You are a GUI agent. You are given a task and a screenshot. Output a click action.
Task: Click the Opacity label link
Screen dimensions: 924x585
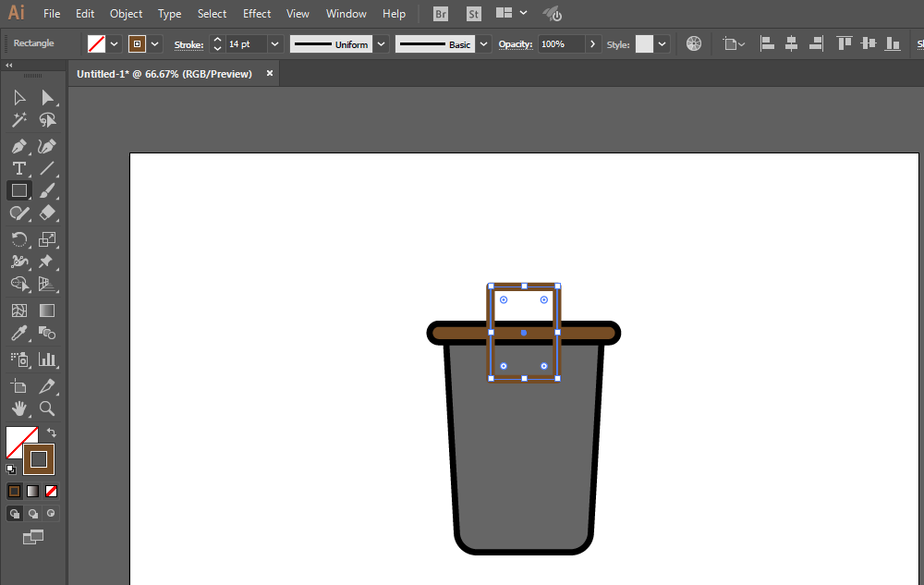click(x=516, y=44)
